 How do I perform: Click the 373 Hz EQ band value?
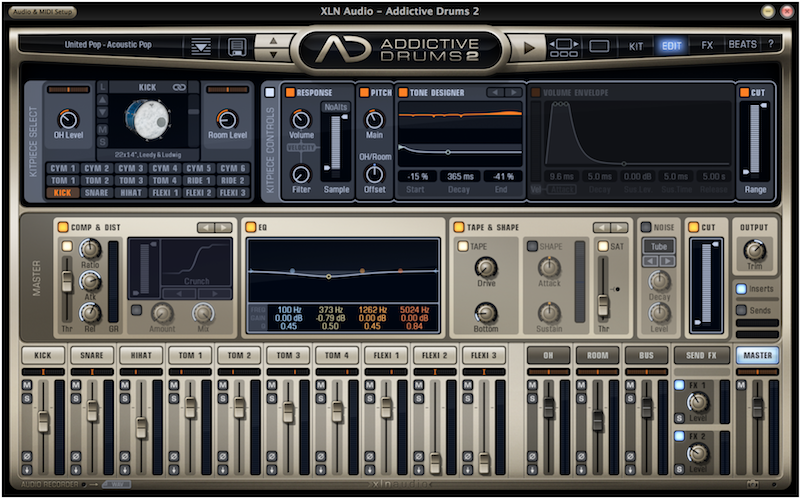point(330,310)
